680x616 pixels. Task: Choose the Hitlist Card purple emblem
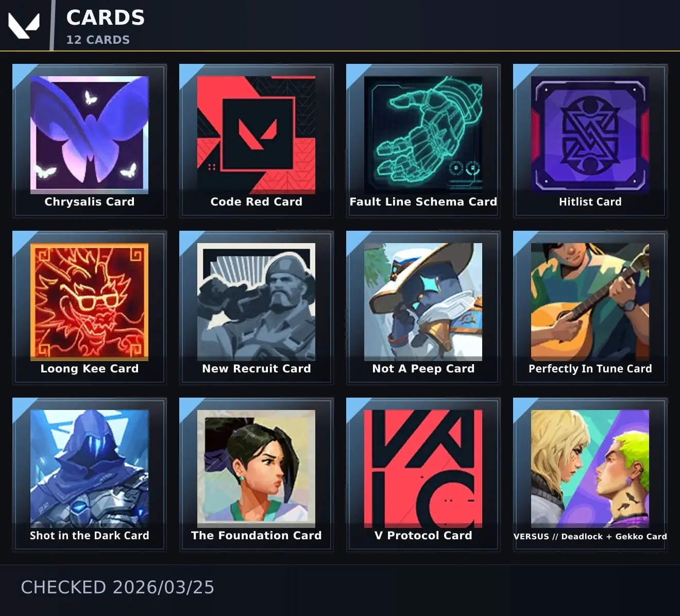click(590, 135)
